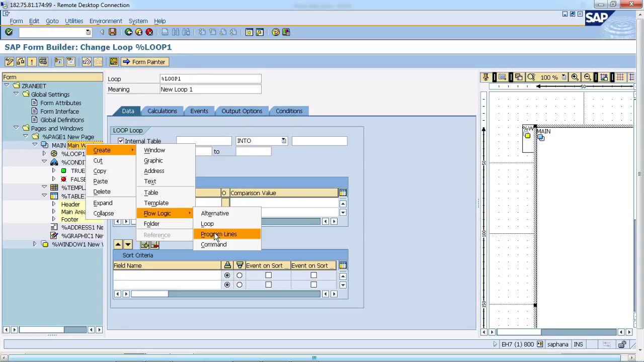Click the Generate shortcut icon
The width and height of the screenshot is (644, 362).
[260, 32]
